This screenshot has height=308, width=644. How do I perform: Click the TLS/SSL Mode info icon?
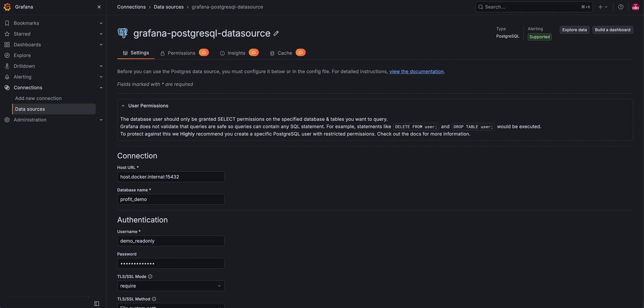coord(150,276)
